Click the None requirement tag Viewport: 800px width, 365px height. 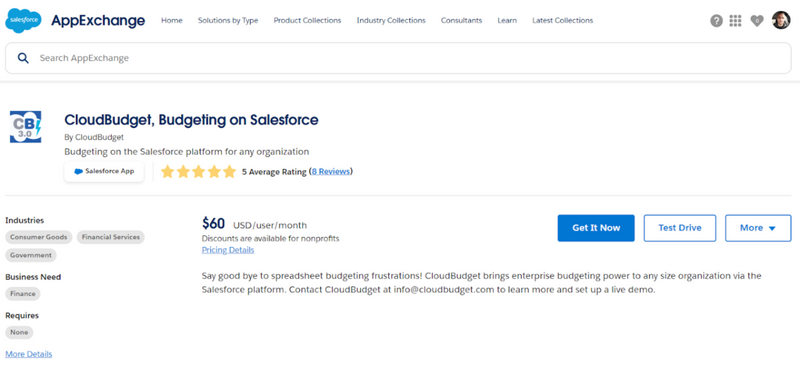(x=19, y=332)
